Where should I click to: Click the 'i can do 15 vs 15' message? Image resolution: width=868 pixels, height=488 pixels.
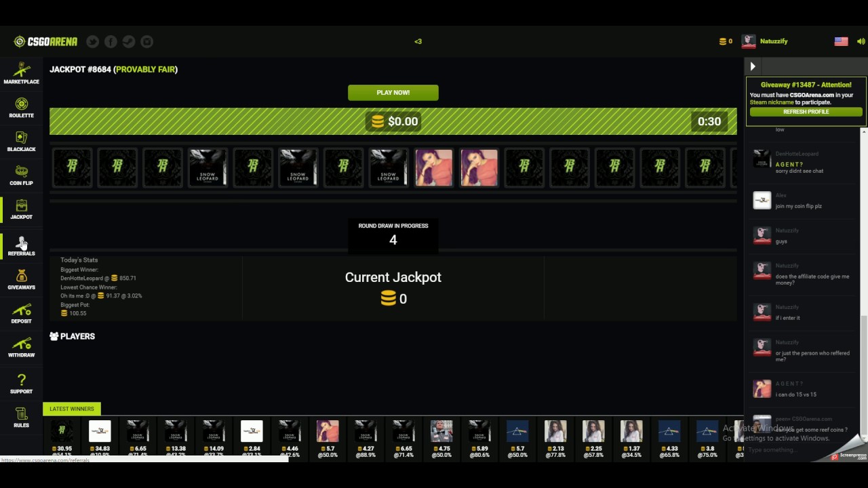[x=796, y=394]
